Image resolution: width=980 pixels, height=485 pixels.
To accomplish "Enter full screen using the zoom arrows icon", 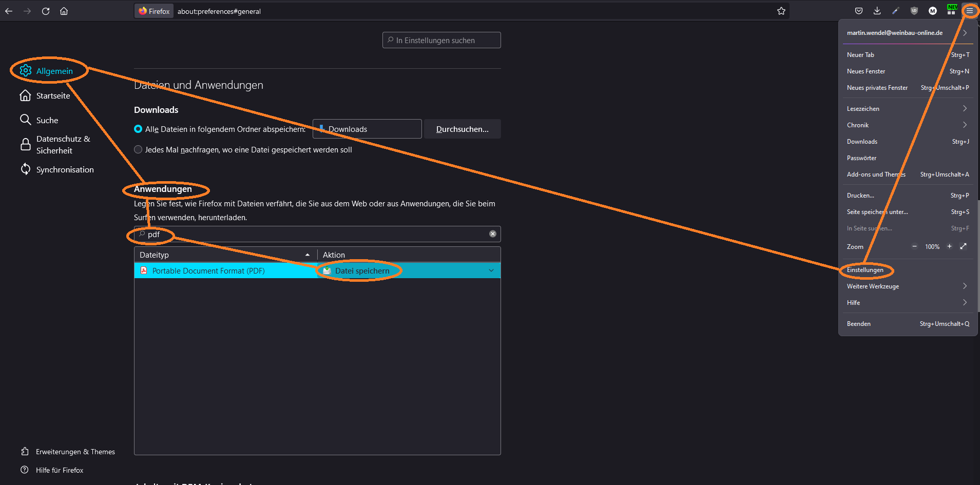I will tap(963, 246).
